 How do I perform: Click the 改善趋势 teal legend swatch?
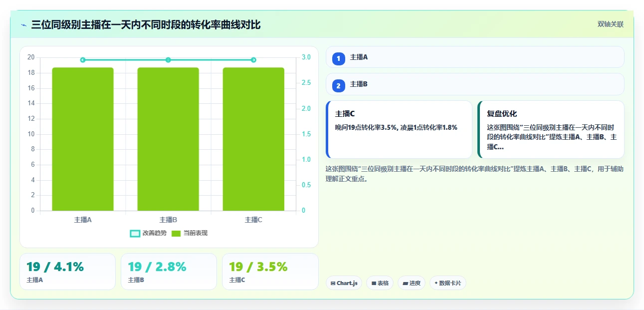click(x=135, y=233)
